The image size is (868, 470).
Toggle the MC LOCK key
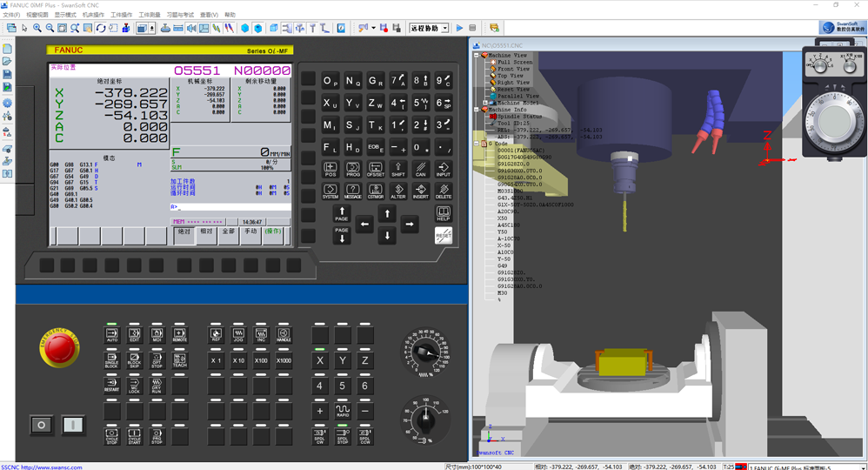[134, 386]
